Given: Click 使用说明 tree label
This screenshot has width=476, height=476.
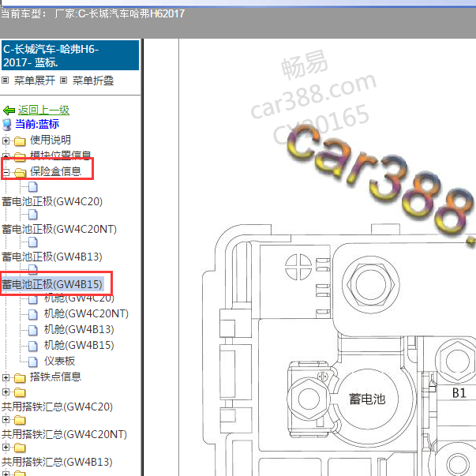Looking at the screenshot, I should 51,140.
